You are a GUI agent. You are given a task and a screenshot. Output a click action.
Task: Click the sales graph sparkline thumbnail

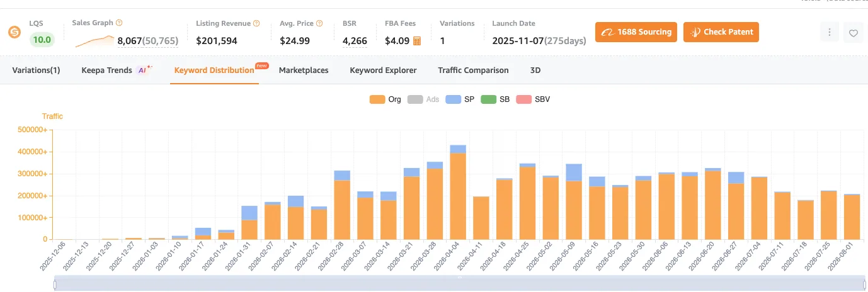(x=94, y=42)
